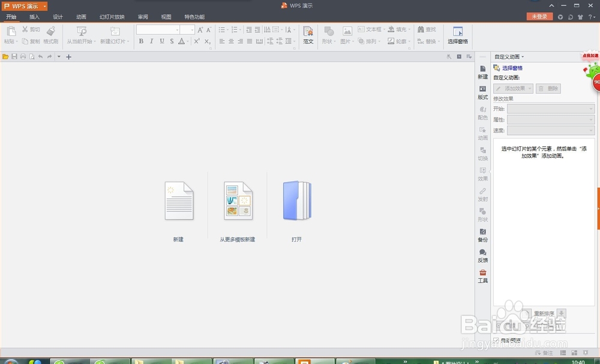
Task: Click sidebar 反馈 (Feedback) icon
Action: click(482, 252)
